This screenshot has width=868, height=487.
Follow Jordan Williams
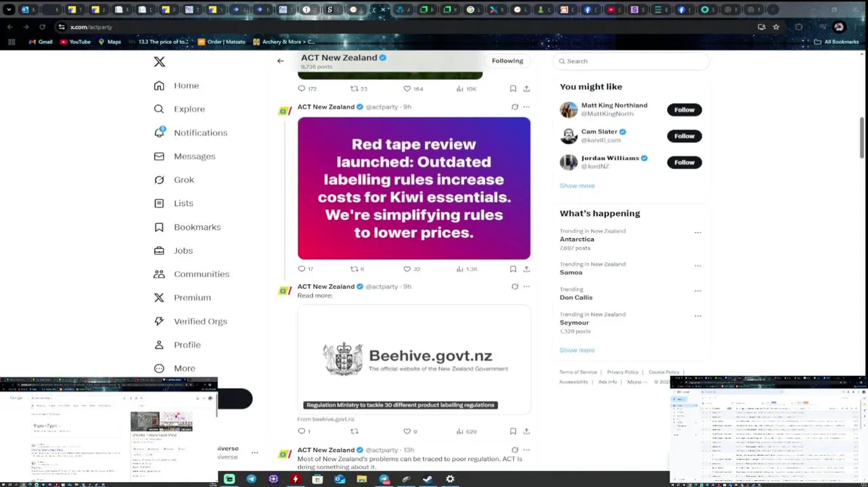(684, 162)
